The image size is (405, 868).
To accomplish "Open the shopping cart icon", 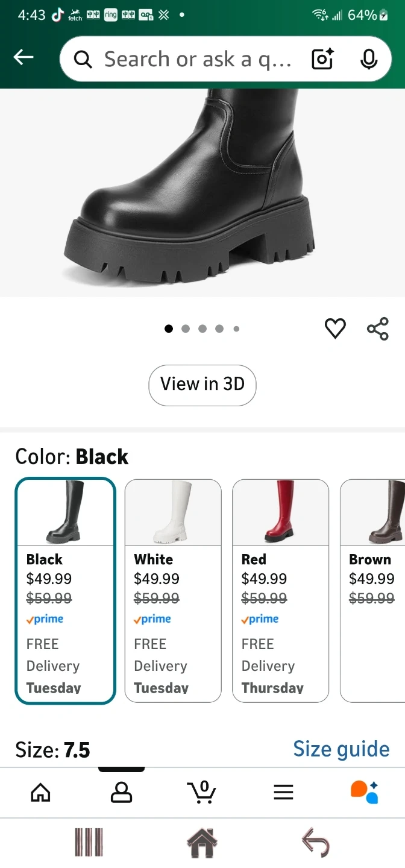I will point(201,791).
